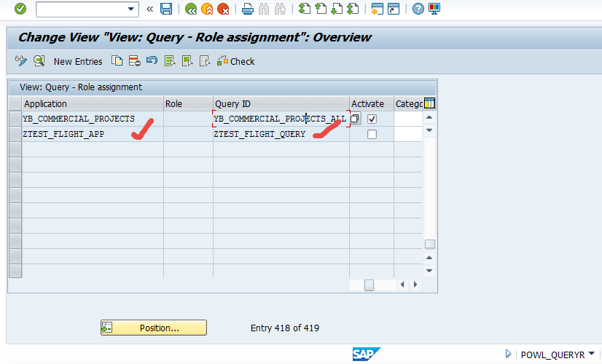Click the ZTEST_FLIGHT_APP application cell

pos(93,134)
